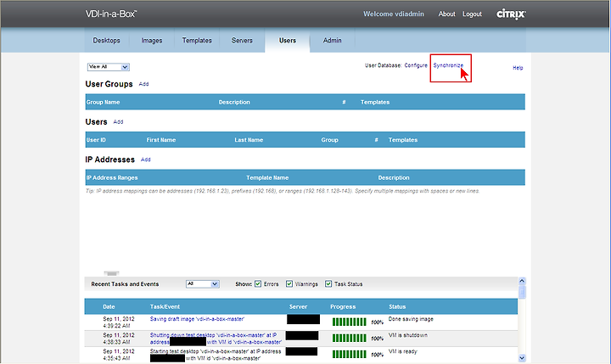Click the First Name column header
The image size is (611, 364).
[x=161, y=140]
